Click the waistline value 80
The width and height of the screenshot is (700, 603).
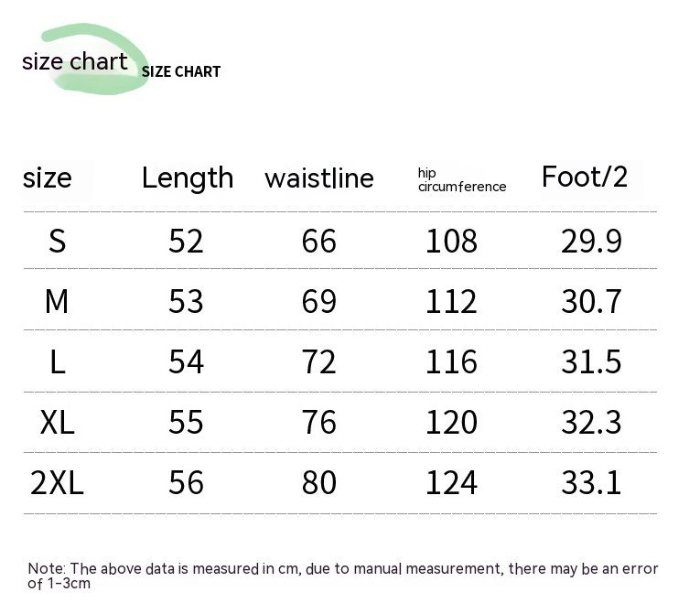pos(319,482)
